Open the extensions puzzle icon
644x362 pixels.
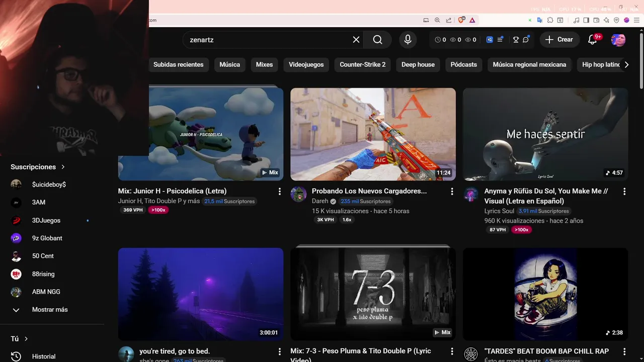[550, 20]
